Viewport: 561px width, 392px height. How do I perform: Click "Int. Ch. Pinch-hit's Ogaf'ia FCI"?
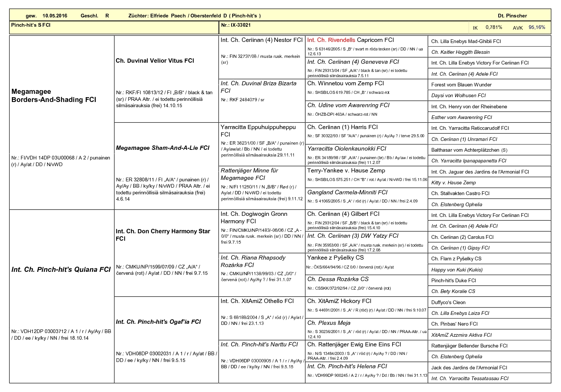[x=158, y=322]
